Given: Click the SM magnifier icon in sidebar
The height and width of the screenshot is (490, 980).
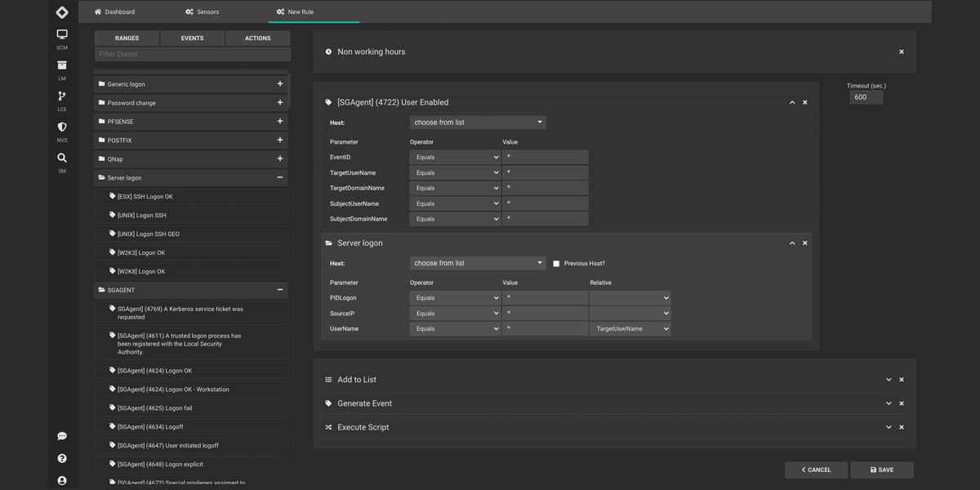Looking at the screenshot, I should 62,158.
